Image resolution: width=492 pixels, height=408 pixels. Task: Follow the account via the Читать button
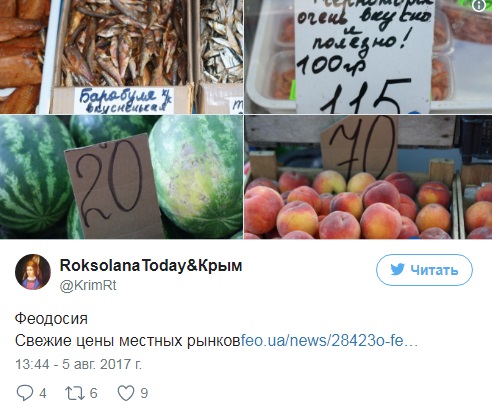(x=424, y=270)
